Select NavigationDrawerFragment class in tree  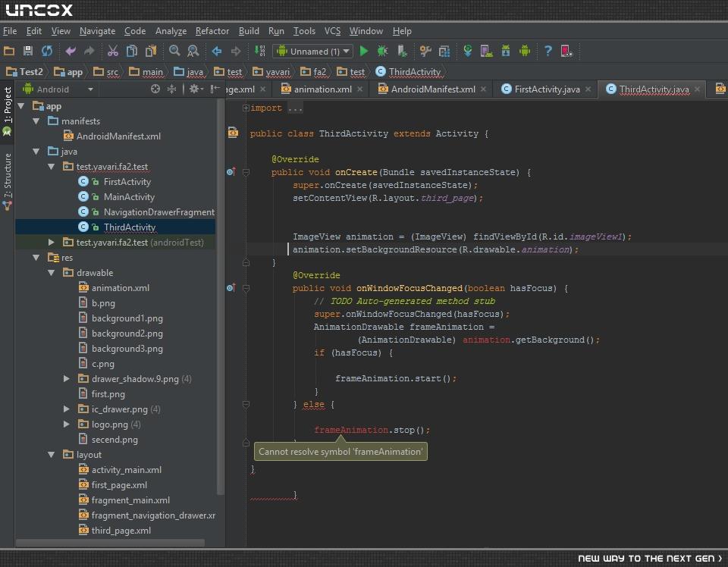pyautogui.click(x=158, y=212)
